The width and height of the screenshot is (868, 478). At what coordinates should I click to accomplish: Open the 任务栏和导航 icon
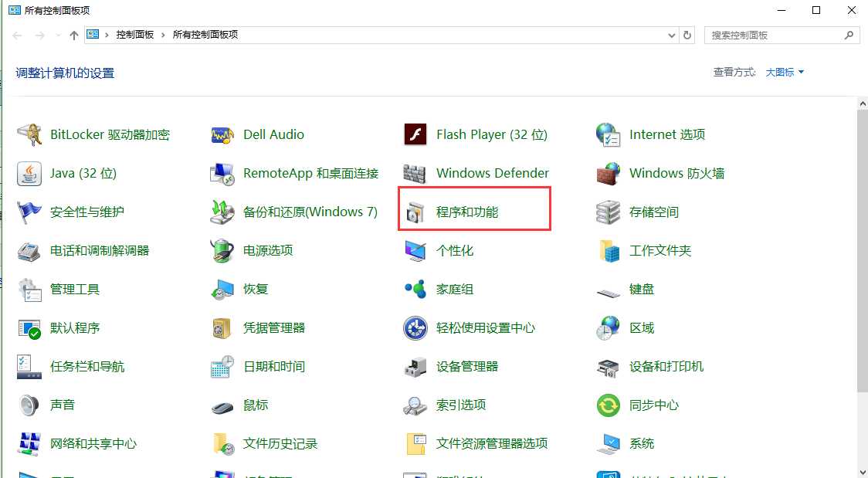[x=29, y=367]
